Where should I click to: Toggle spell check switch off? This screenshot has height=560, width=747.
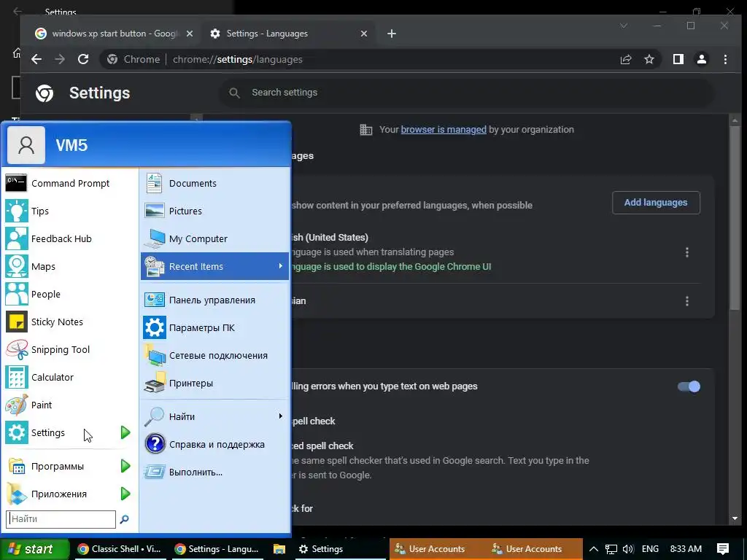tap(689, 386)
